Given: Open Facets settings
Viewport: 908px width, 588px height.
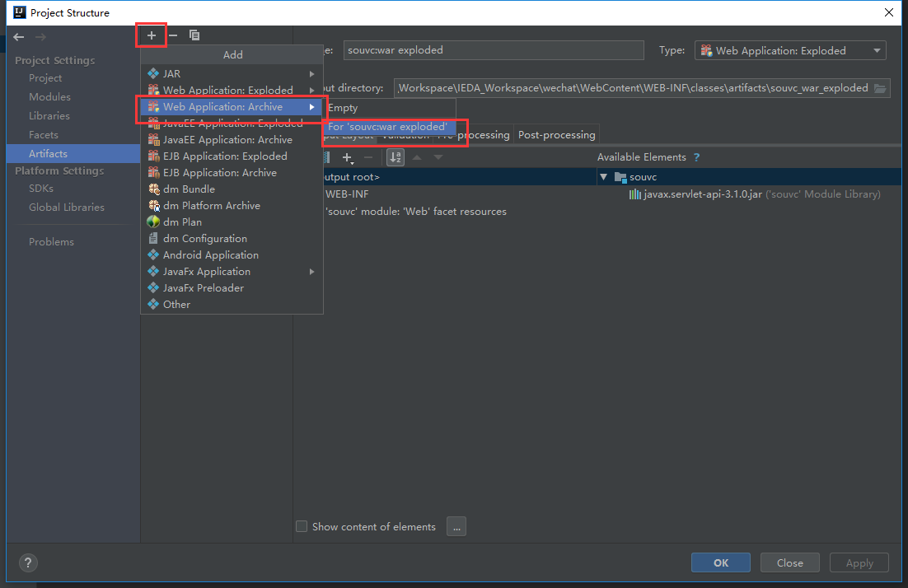Looking at the screenshot, I should tap(44, 135).
